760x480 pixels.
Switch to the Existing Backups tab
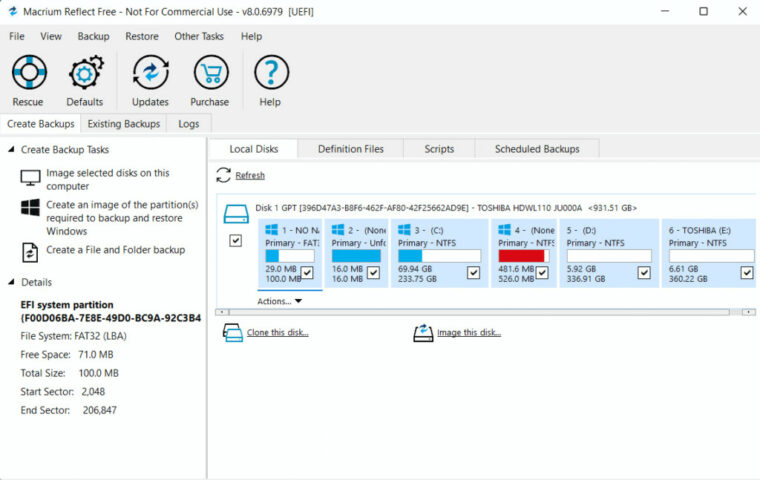124,124
